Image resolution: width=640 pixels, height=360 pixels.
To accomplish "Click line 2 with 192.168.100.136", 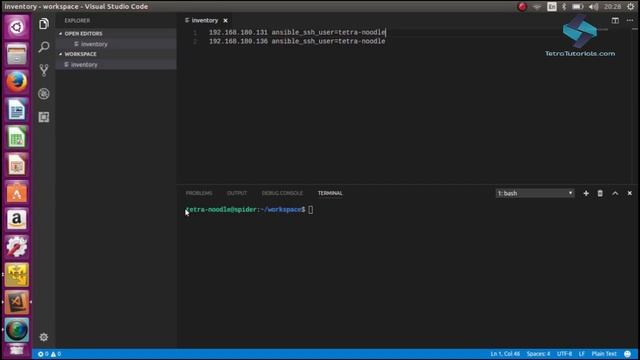I will tap(297, 41).
